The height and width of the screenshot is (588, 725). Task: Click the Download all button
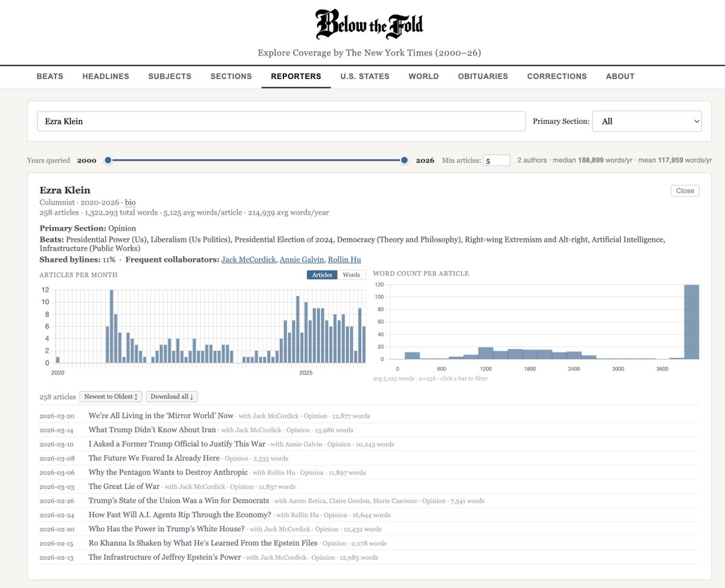coord(172,397)
